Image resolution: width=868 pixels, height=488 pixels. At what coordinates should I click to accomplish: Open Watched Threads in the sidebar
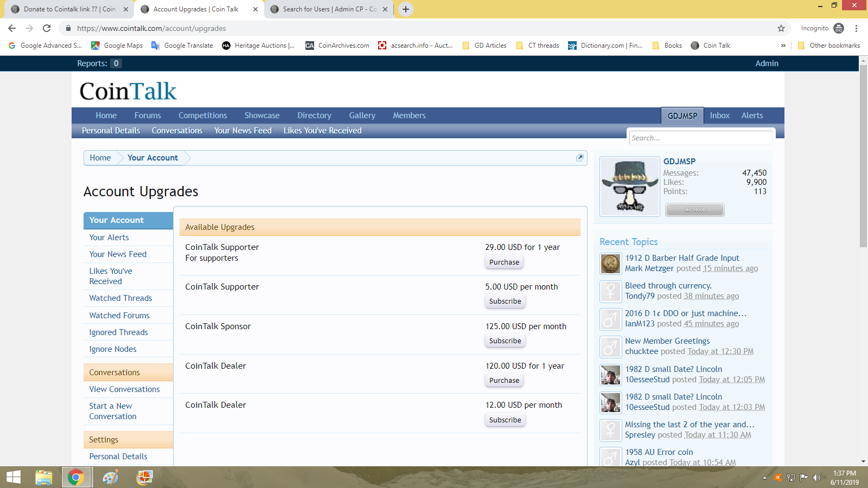[x=120, y=298]
